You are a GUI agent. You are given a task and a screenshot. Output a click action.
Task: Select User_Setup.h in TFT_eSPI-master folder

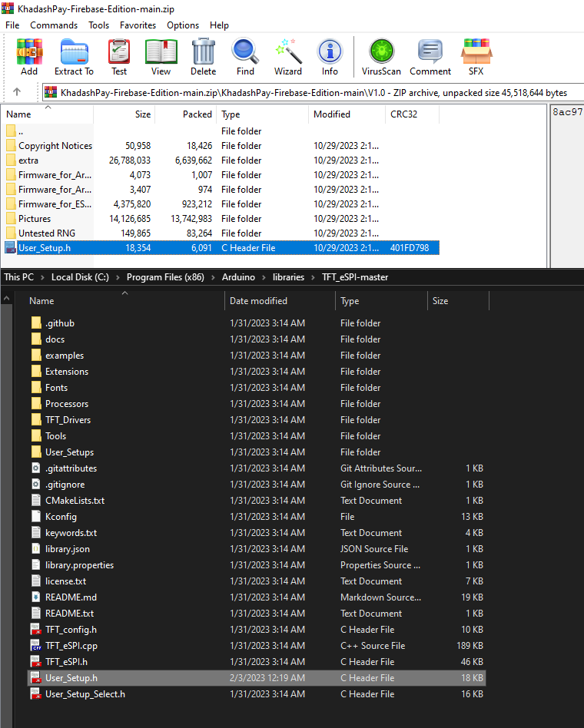click(257, 678)
